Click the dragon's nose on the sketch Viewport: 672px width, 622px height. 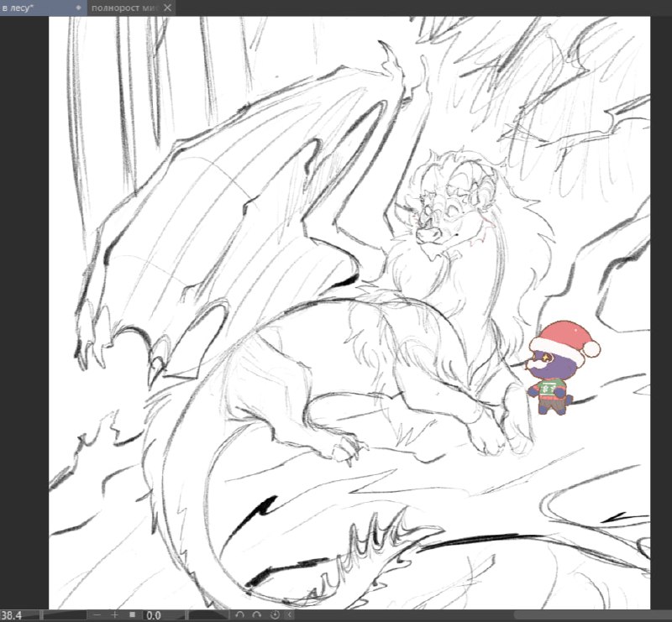click(429, 233)
